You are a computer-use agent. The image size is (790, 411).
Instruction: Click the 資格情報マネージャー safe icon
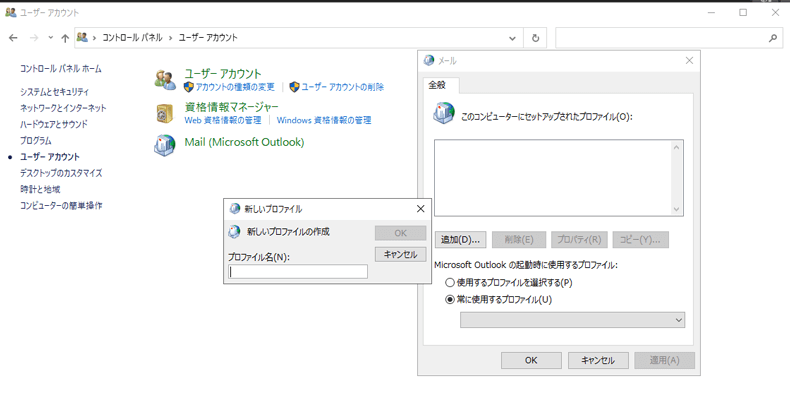[165, 113]
